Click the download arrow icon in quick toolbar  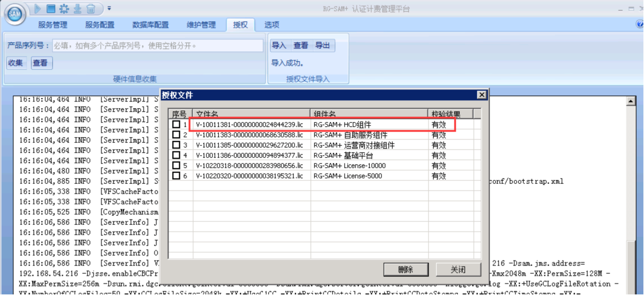tap(77, 8)
